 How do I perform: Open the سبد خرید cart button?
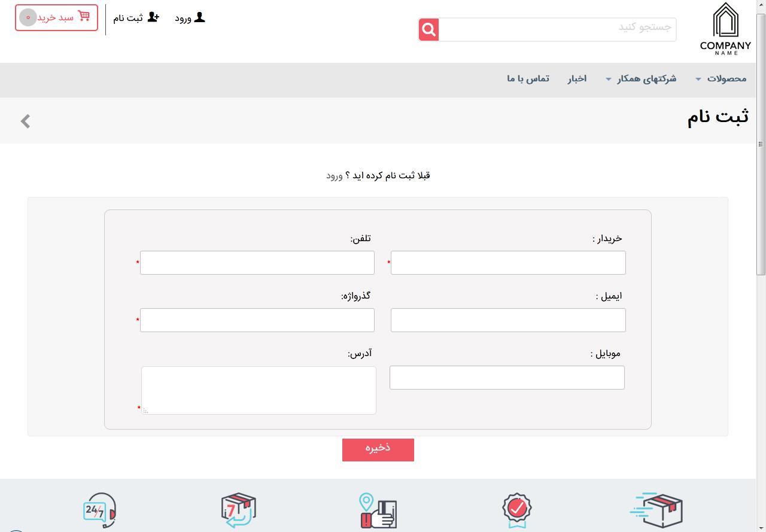[x=56, y=17]
